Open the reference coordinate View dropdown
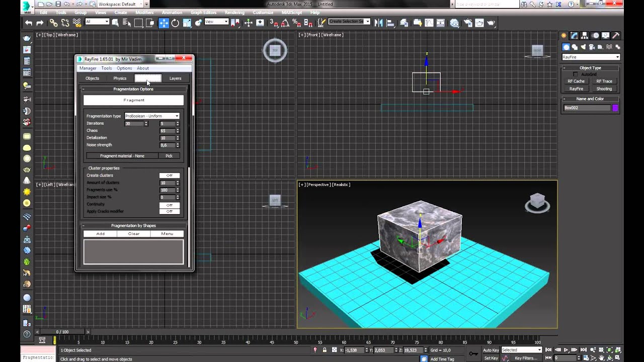 [x=216, y=22]
